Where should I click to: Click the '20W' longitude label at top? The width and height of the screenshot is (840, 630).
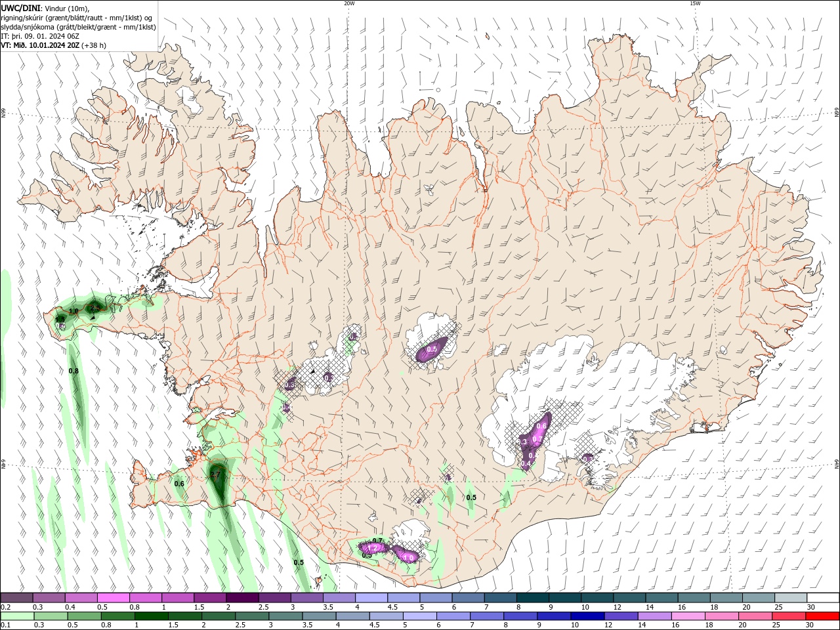click(349, 3)
